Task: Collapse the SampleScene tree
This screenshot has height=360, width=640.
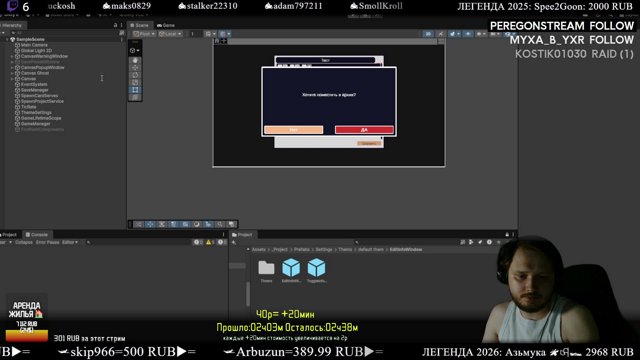Action: [7, 40]
